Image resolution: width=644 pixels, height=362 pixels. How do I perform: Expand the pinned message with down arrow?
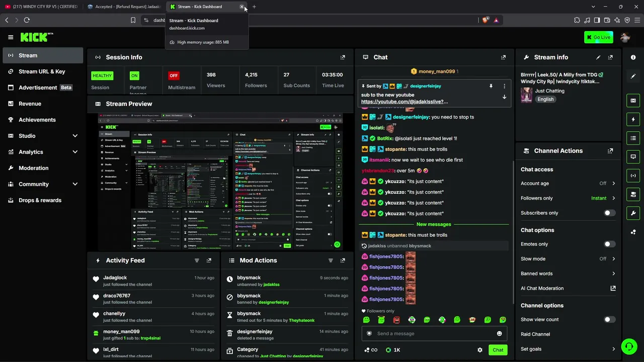coord(504,97)
